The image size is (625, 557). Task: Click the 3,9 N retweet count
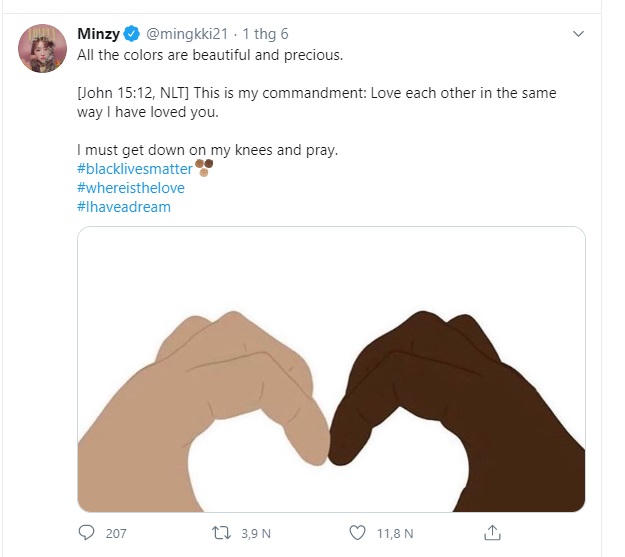tap(255, 533)
